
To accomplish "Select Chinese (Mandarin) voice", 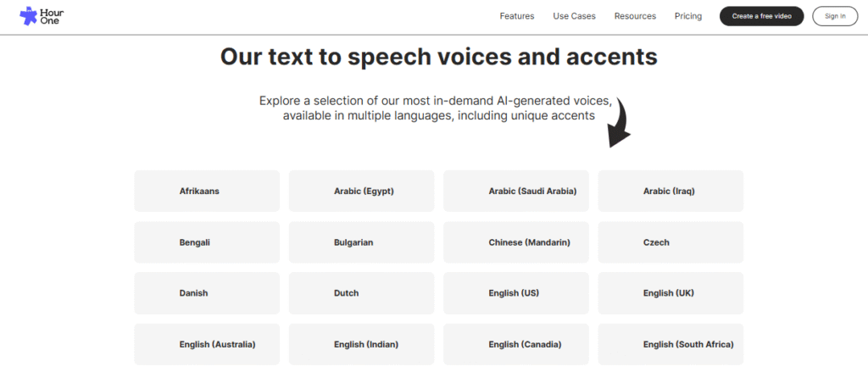I will [516, 242].
